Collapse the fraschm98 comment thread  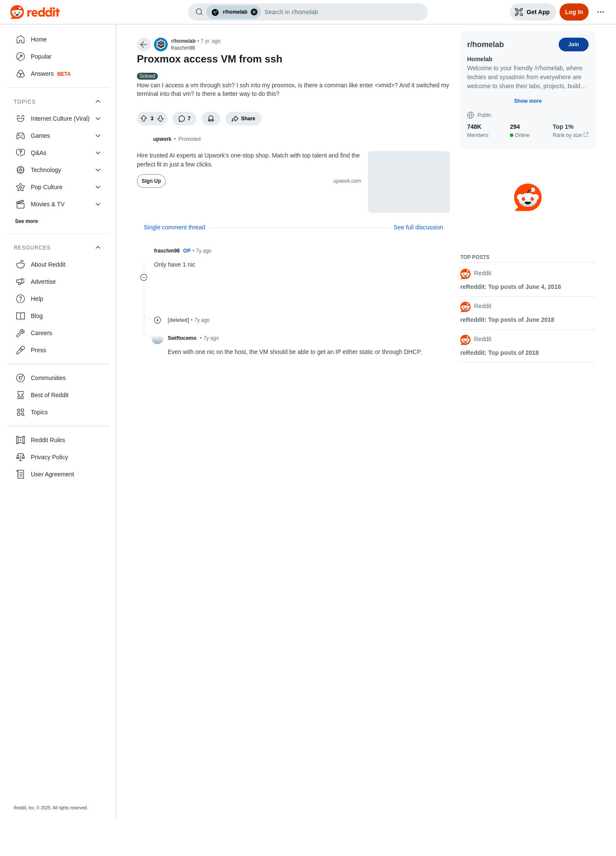144,277
